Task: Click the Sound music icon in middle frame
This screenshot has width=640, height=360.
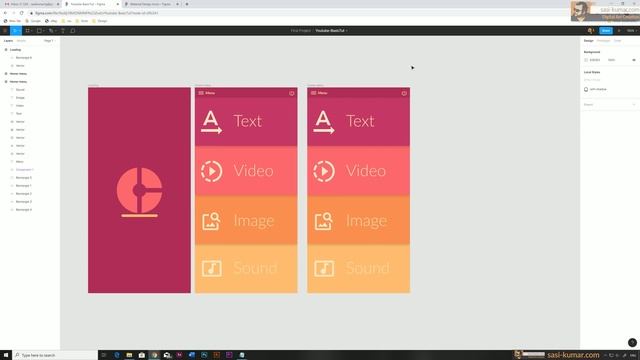Action: click(212, 269)
